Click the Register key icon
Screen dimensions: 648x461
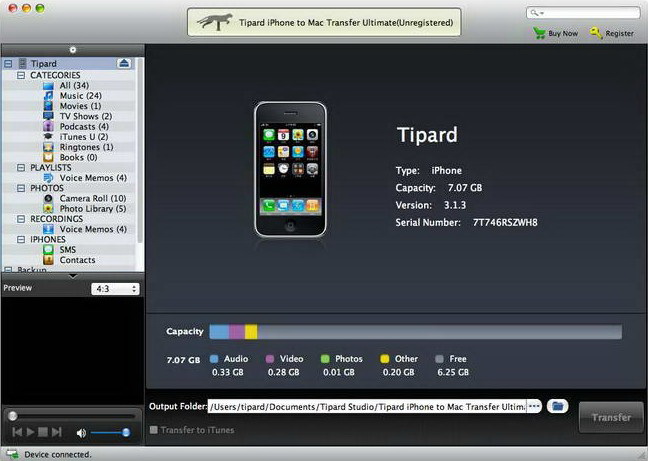596,33
